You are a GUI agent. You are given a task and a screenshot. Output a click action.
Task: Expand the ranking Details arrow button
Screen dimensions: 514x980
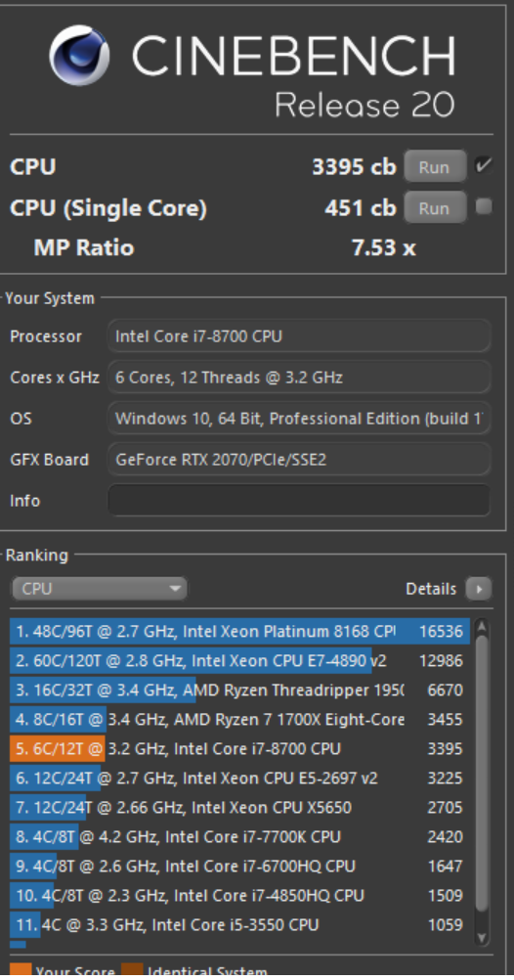click(479, 589)
